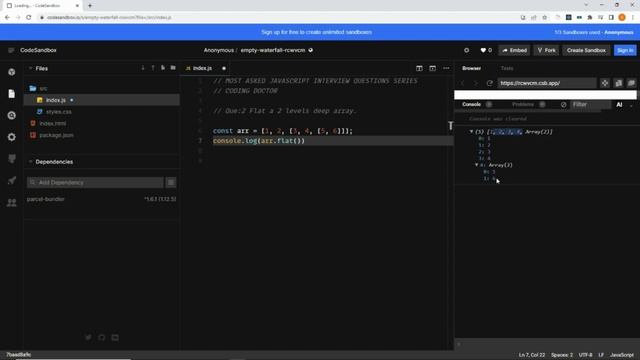Open the editor more-options ellipsis
640x360 pixels.
(x=446, y=68)
